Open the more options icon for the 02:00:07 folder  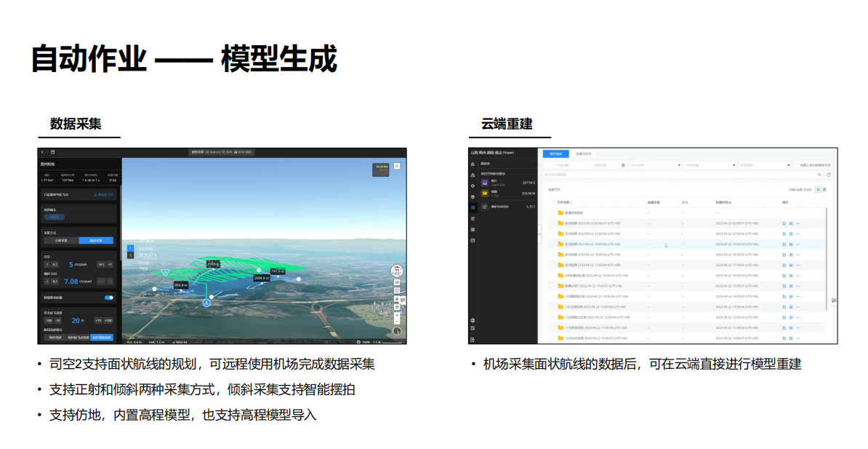tap(797, 223)
